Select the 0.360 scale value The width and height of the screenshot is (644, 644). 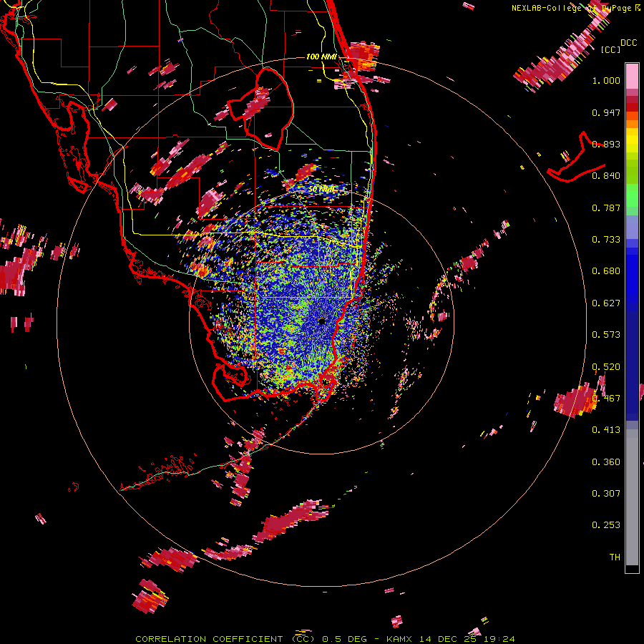[606, 462]
